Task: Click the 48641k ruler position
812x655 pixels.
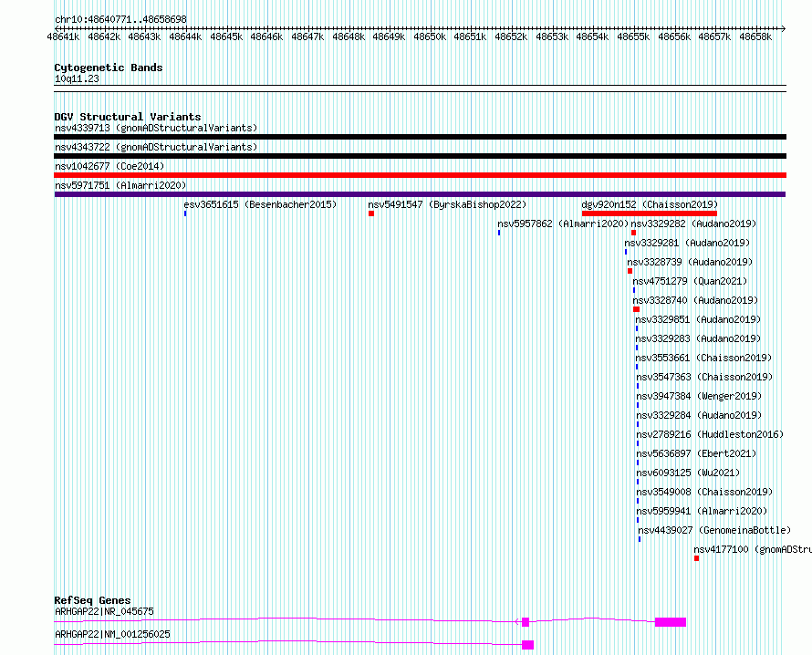Action: [x=63, y=36]
